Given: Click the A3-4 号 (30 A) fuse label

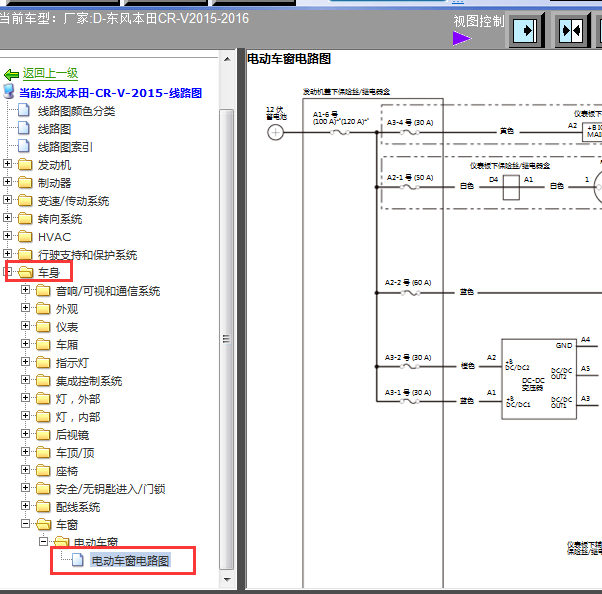Looking at the screenshot, I should click(410, 122).
